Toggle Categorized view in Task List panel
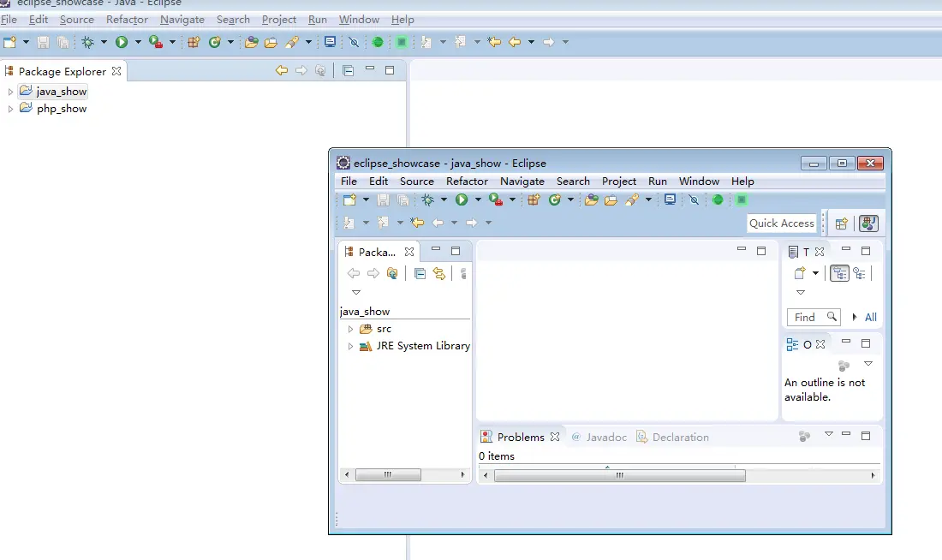The image size is (942, 560). click(839, 273)
